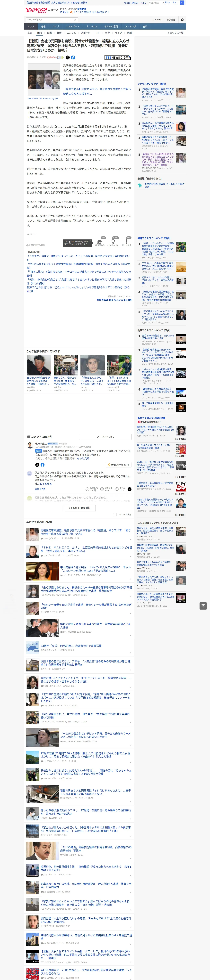The width and height of the screenshot is (210, 980).
Task: Open settings via the gear icon
Action: [182, 19]
